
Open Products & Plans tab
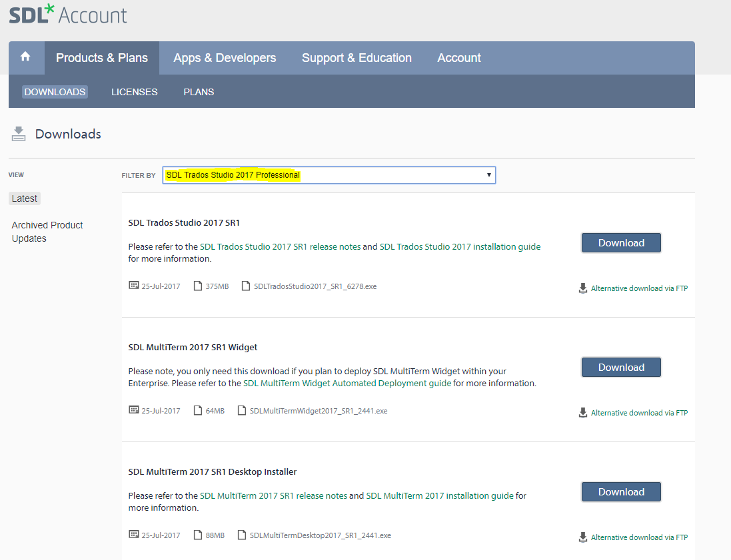click(x=102, y=58)
